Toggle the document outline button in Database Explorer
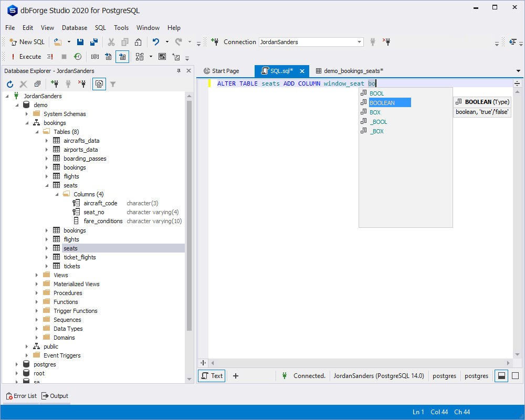The image size is (525, 420). [x=99, y=83]
